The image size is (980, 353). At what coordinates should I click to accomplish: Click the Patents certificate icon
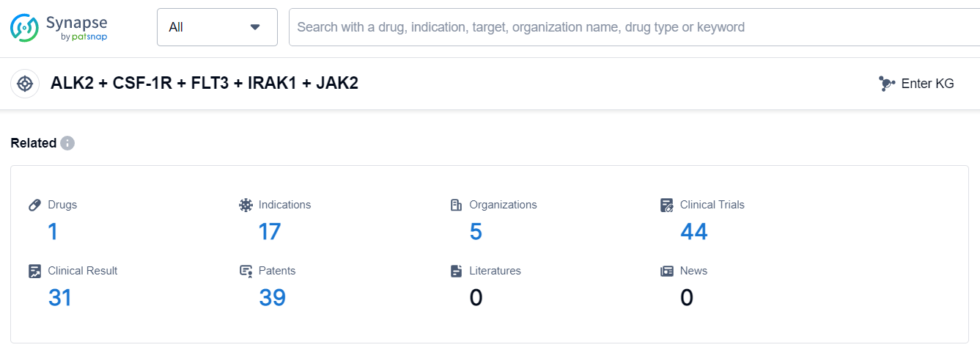click(246, 271)
